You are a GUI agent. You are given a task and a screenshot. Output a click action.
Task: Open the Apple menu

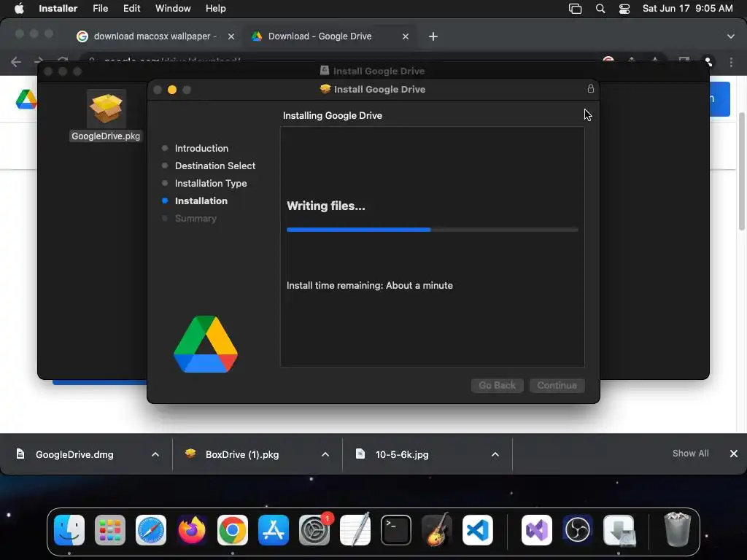(19, 9)
